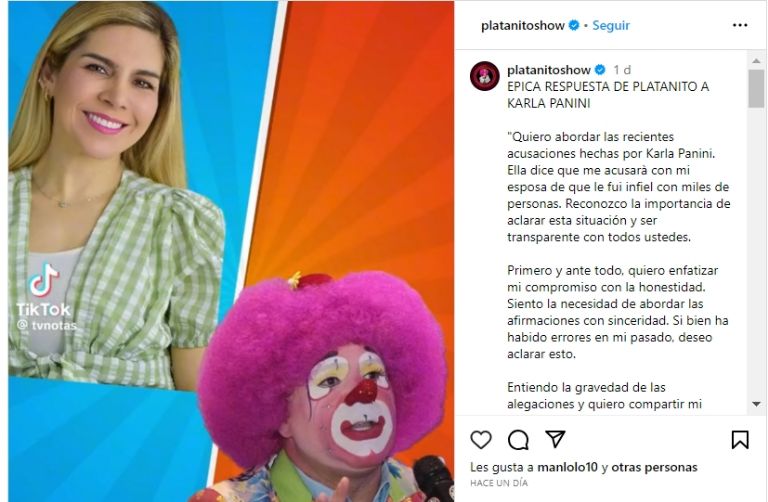Share the post via paper plane icon

tap(555, 439)
